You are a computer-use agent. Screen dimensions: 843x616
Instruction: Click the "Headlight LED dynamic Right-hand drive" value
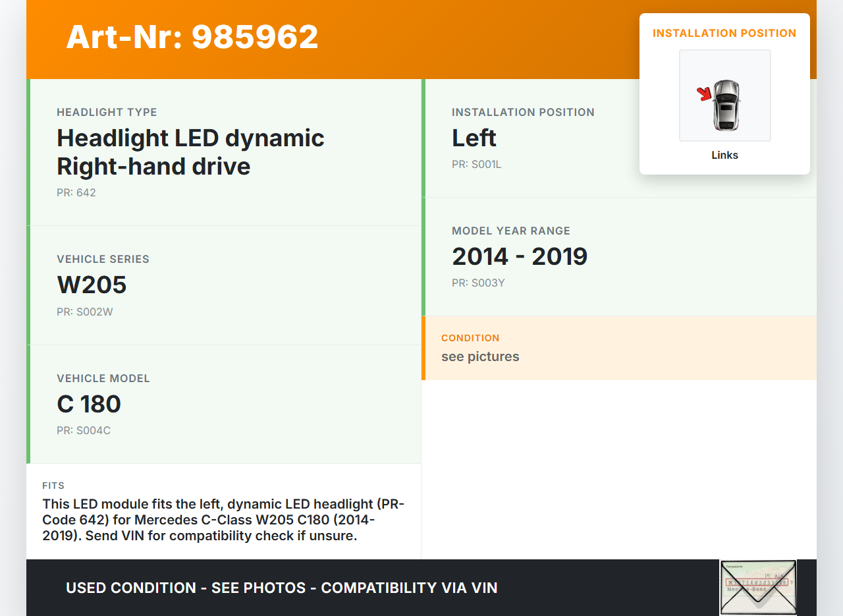point(190,152)
